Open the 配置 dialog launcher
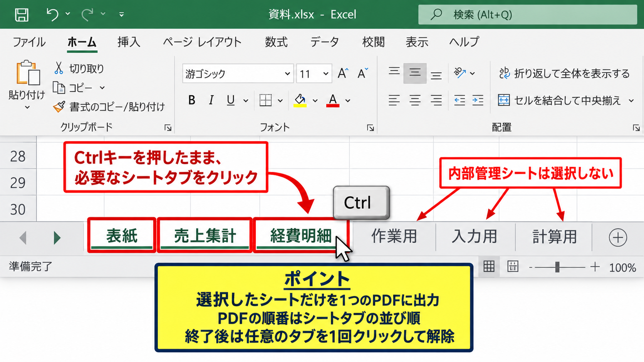Viewport: 644px width, 362px height. click(x=636, y=128)
